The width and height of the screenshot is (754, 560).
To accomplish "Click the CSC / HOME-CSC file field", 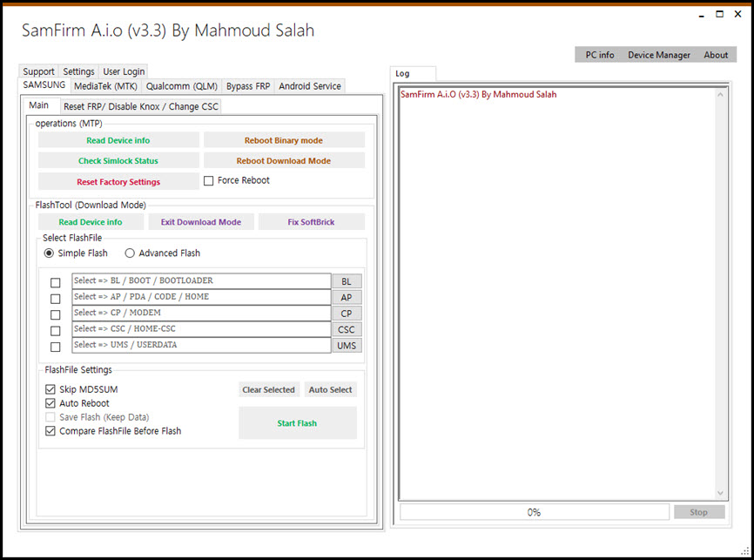I will [x=201, y=329].
